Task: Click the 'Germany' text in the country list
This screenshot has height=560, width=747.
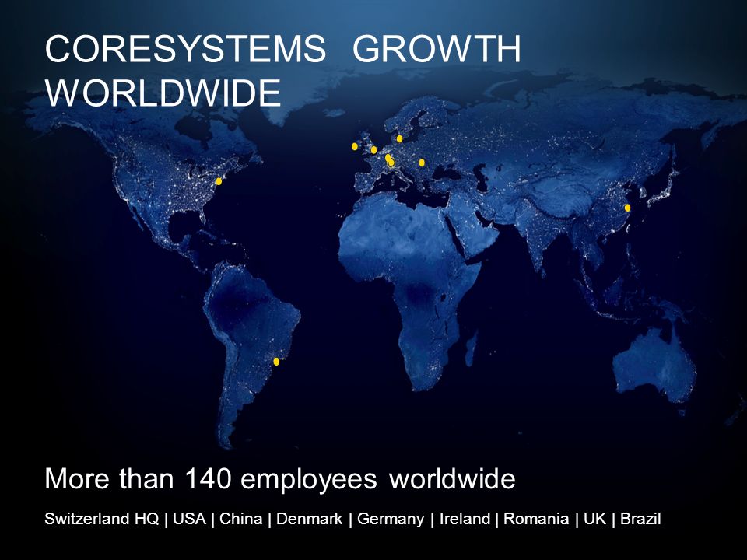Action: (x=391, y=519)
